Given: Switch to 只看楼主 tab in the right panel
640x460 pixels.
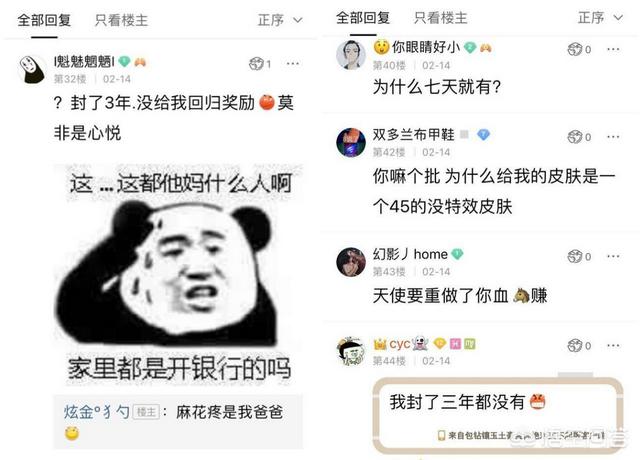Looking at the screenshot, I should click(440, 18).
